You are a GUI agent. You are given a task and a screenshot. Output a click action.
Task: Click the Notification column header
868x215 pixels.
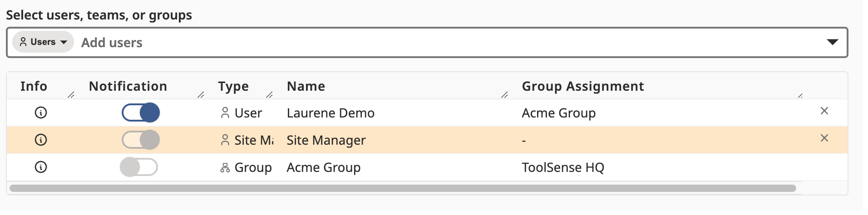click(x=128, y=86)
